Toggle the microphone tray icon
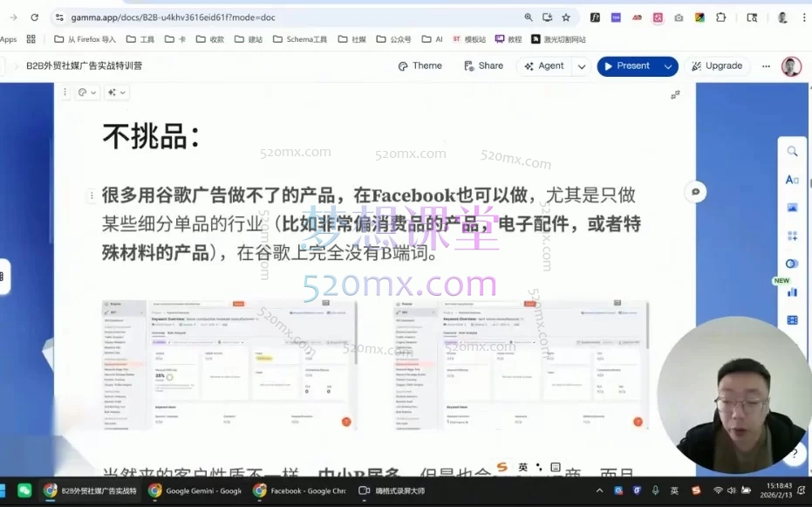 (656, 490)
